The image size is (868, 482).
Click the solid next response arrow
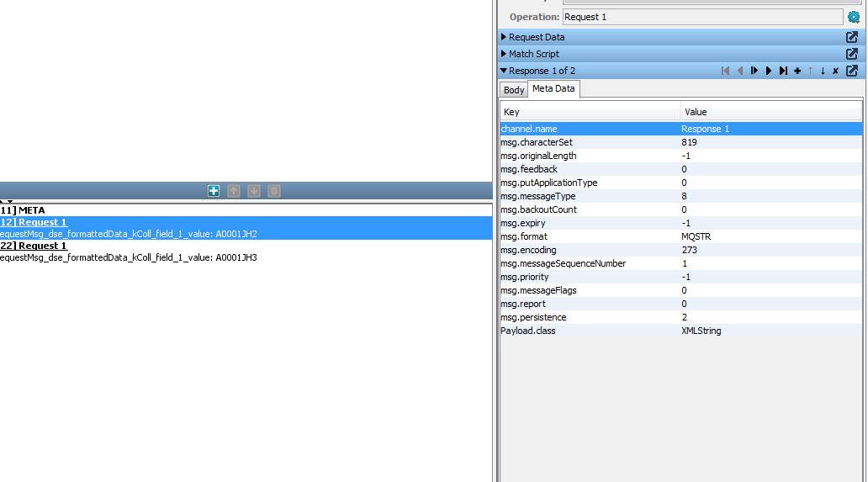(769, 71)
